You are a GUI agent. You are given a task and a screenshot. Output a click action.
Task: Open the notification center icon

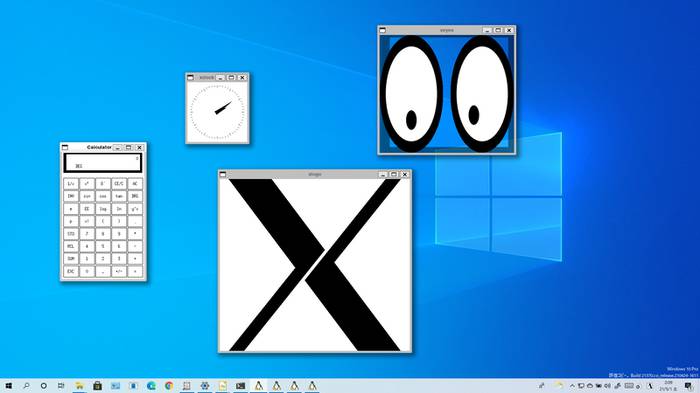[688, 386]
